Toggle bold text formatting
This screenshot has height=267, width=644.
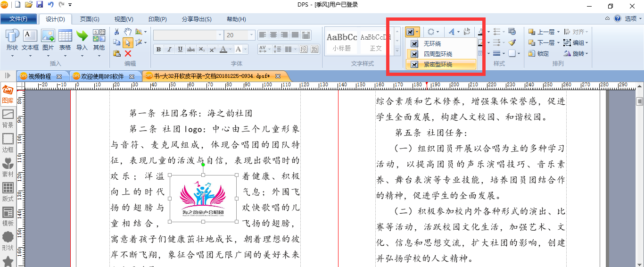(x=158, y=50)
